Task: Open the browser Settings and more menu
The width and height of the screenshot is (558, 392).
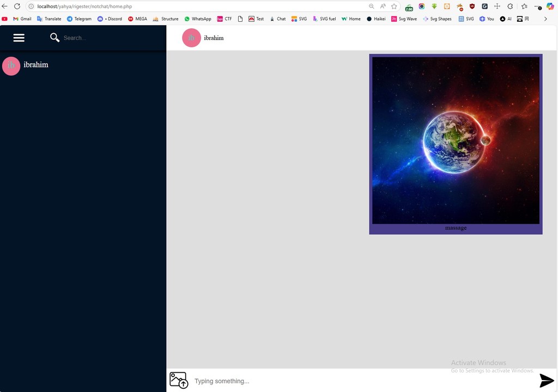Action: pyautogui.click(x=538, y=7)
